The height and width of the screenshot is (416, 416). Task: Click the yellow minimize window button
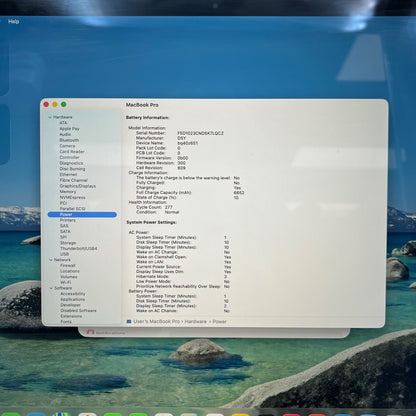(x=55, y=104)
